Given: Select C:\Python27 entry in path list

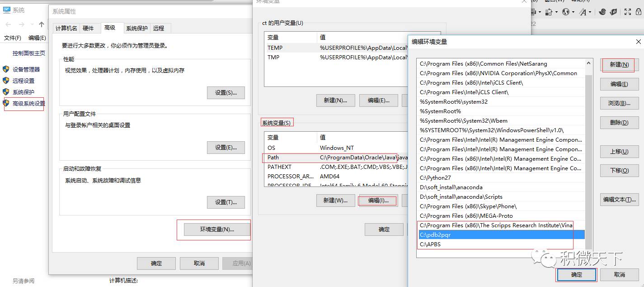Looking at the screenshot, I should coord(501,178).
